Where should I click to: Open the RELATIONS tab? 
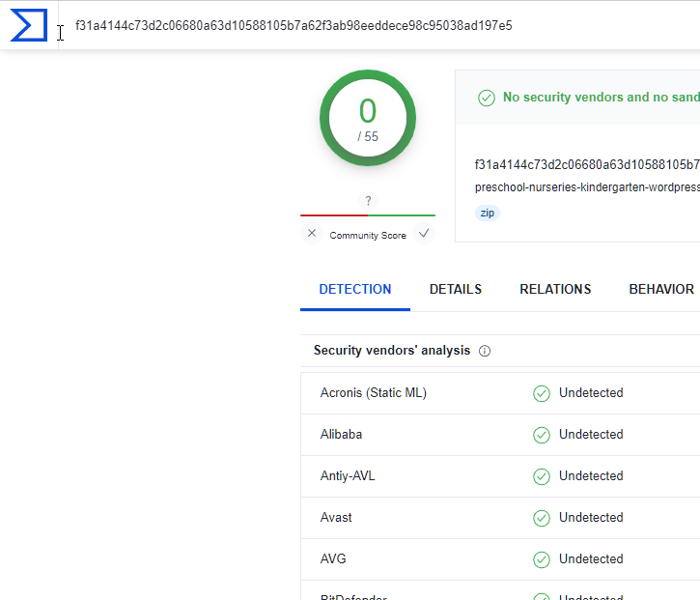tap(555, 289)
